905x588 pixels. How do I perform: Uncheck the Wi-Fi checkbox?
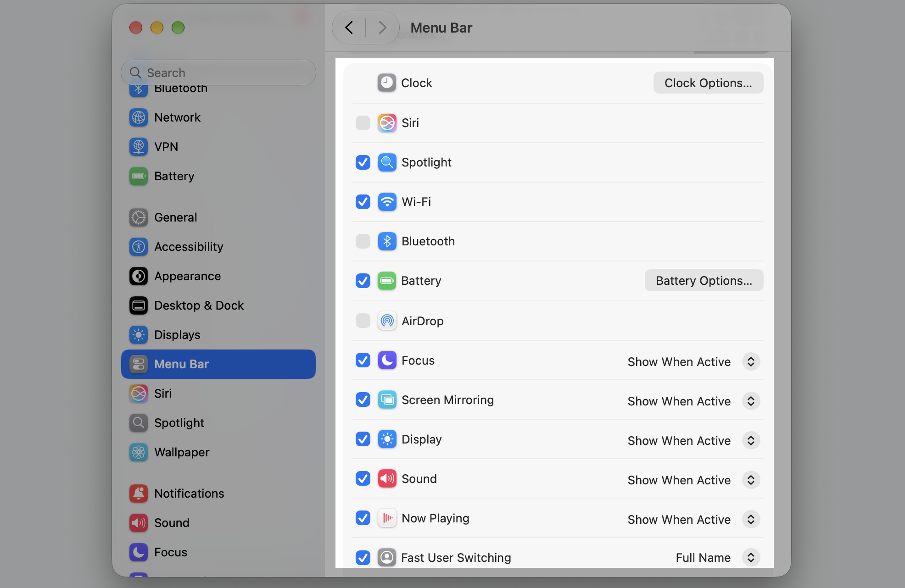tap(363, 202)
